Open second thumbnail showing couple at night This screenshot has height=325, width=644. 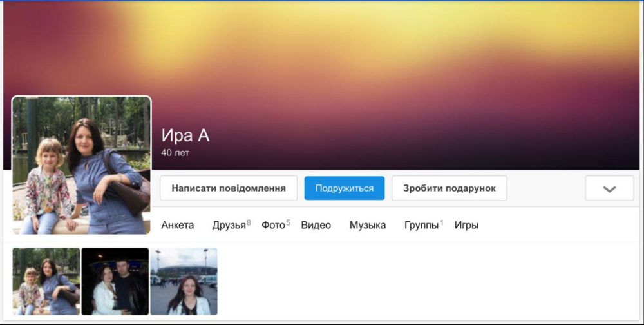point(115,281)
